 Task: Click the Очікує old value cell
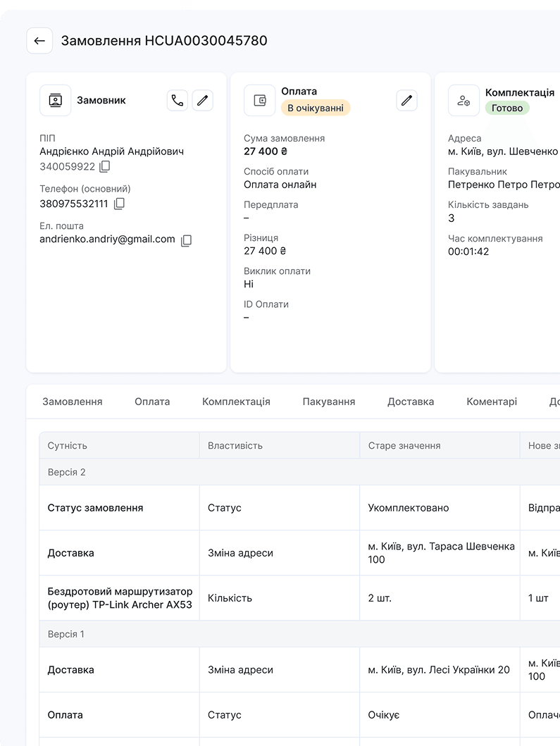440,714
